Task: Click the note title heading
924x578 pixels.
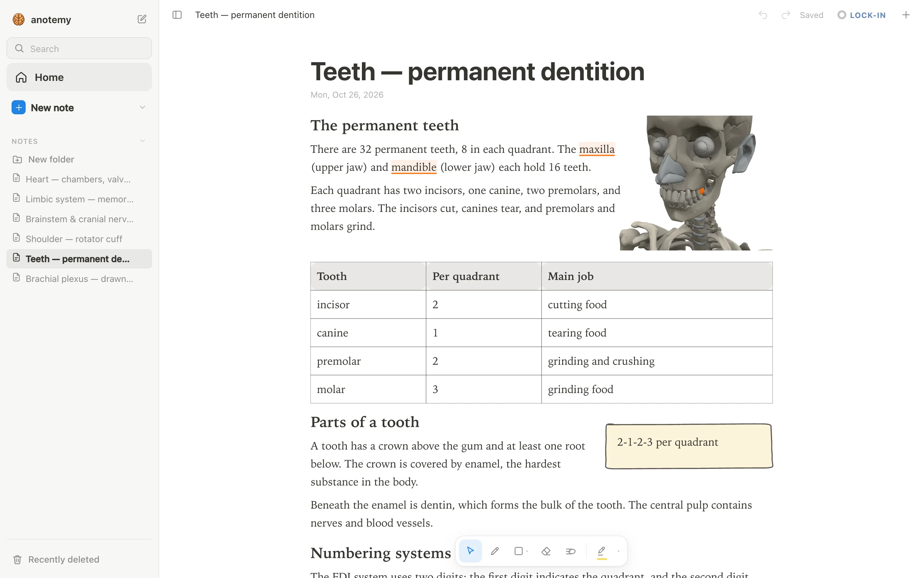Action: [x=477, y=72]
